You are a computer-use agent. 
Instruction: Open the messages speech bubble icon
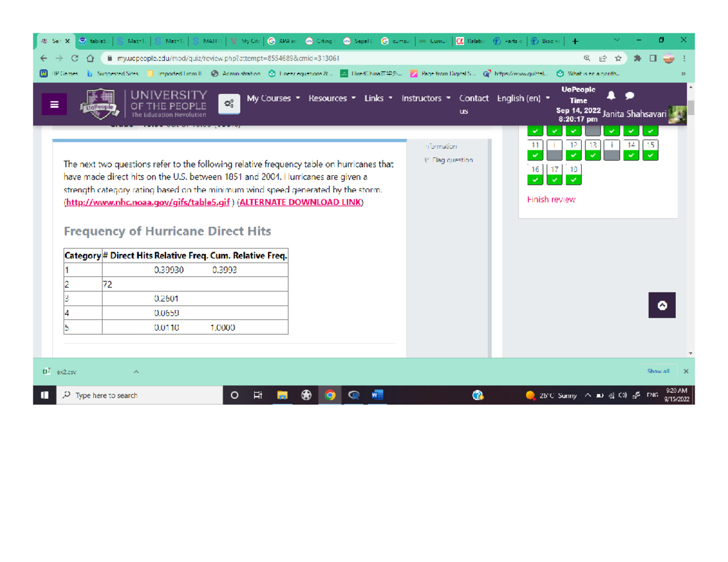pos(630,96)
